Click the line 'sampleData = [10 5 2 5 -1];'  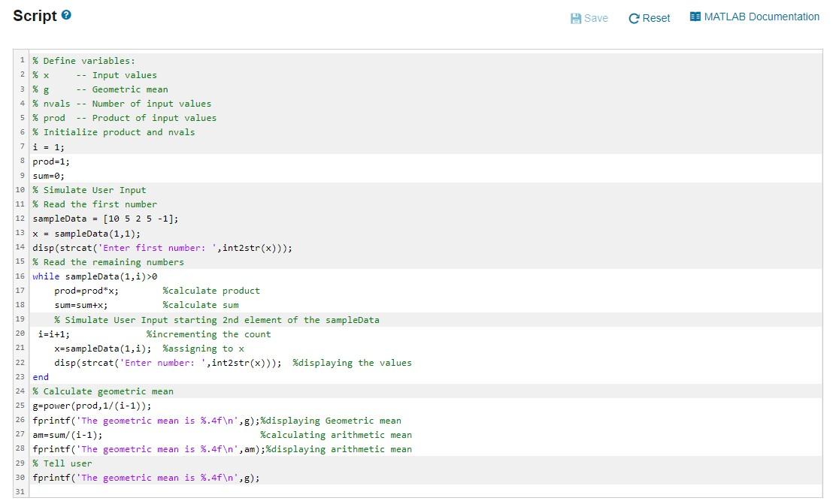[x=105, y=219]
